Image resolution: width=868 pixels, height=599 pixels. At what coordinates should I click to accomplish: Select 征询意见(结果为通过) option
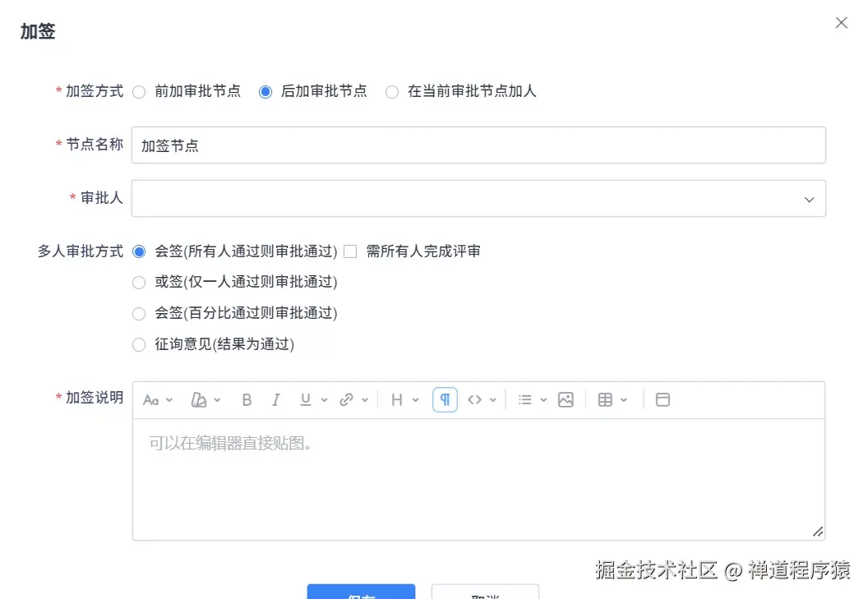(139, 344)
